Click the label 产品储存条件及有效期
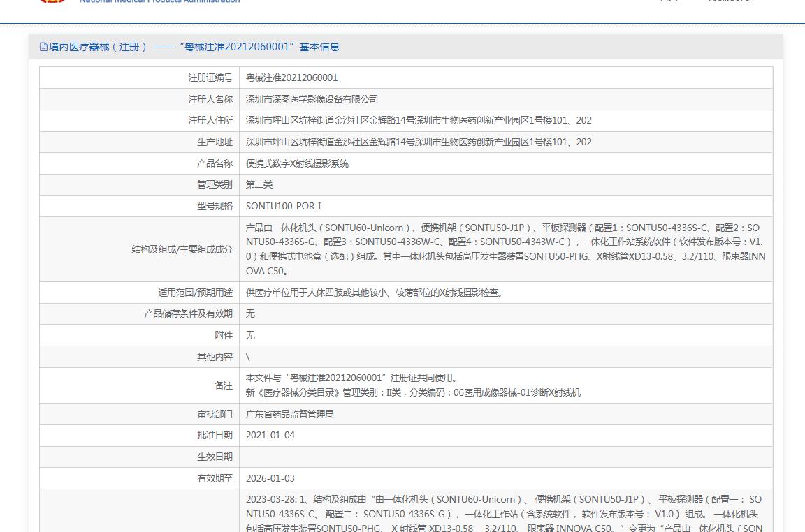Image resolution: width=805 pixels, height=532 pixels. [189, 313]
